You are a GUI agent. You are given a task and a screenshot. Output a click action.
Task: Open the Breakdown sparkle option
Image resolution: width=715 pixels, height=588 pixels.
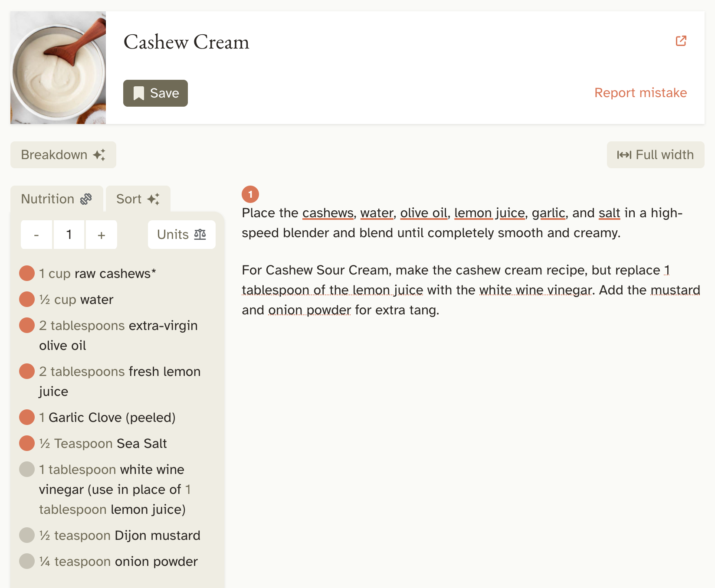tap(63, 155)
